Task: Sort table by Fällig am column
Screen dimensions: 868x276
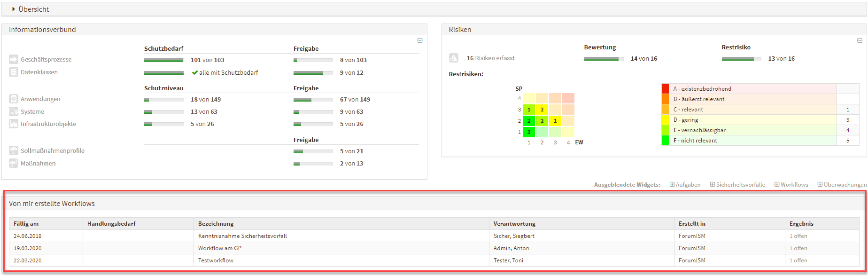Action: [26, 223]
